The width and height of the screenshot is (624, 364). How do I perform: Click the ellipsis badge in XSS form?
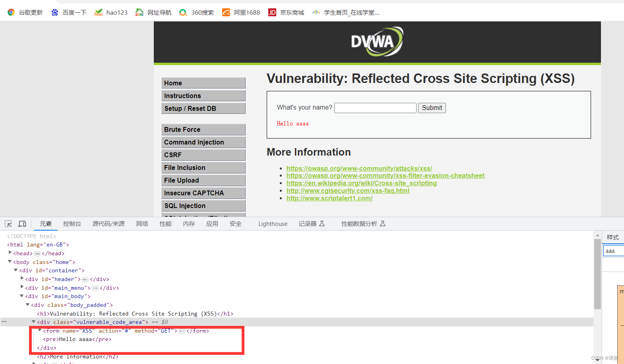click(x=182, y=331)
